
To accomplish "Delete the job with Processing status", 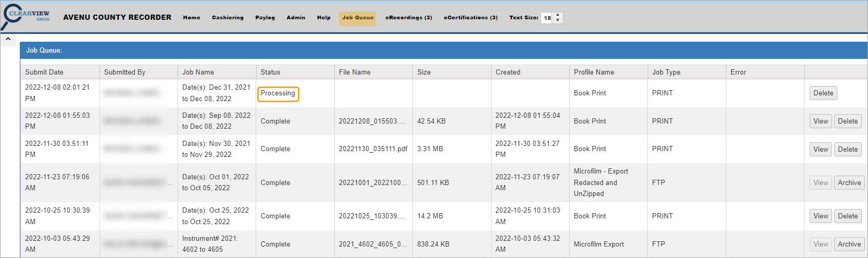I will (823, 93).
